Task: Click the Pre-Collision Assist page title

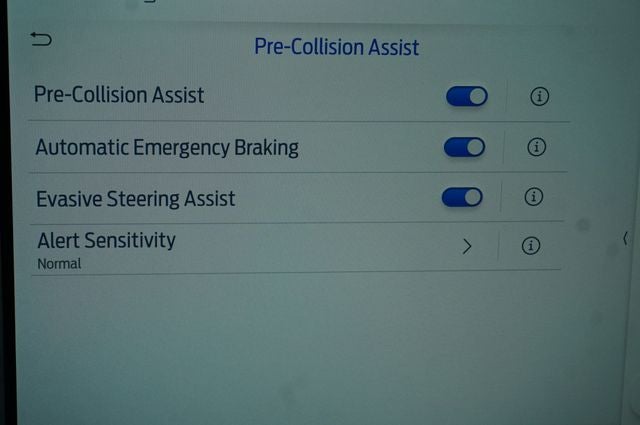Action: click(337, 47)
